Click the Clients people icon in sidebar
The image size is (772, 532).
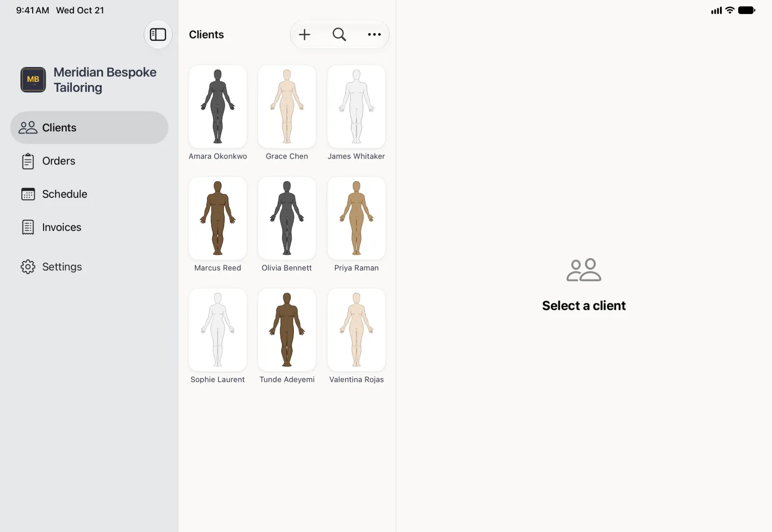click(x=28, y=128)
